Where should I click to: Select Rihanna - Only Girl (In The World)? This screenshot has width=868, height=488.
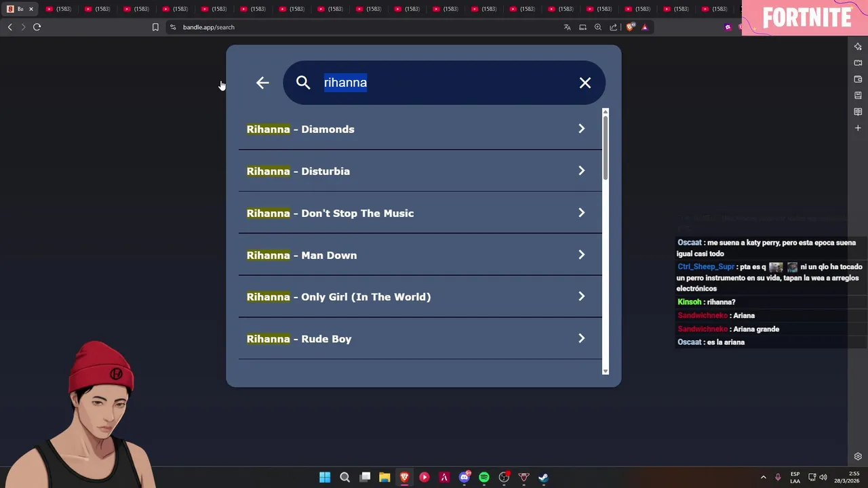[420, 297]
